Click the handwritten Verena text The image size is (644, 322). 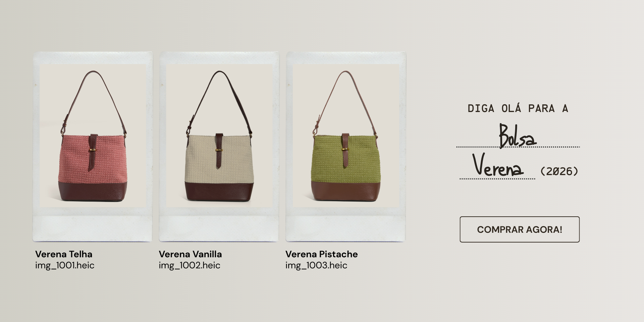(498, 165)
